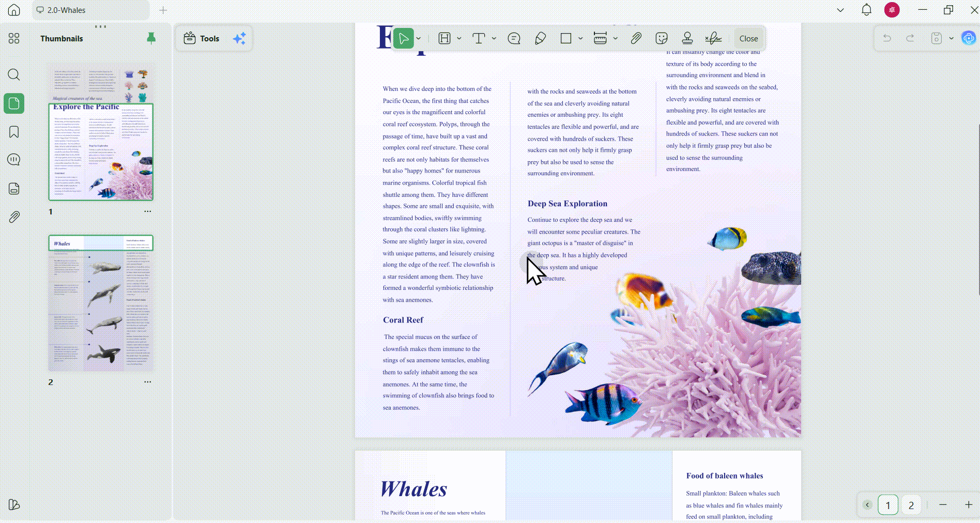This screenshot has height=523, width=980.
Task: Expand the tab list chevron
Action: coord(840,10)
